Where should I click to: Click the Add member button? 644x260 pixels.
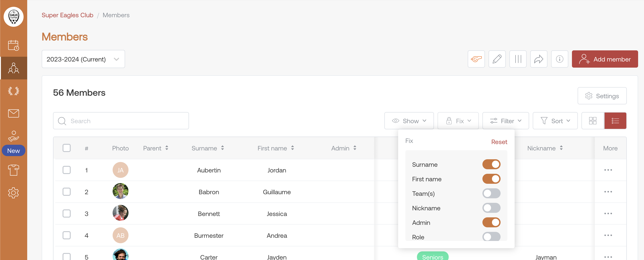(x=605, y=59)
